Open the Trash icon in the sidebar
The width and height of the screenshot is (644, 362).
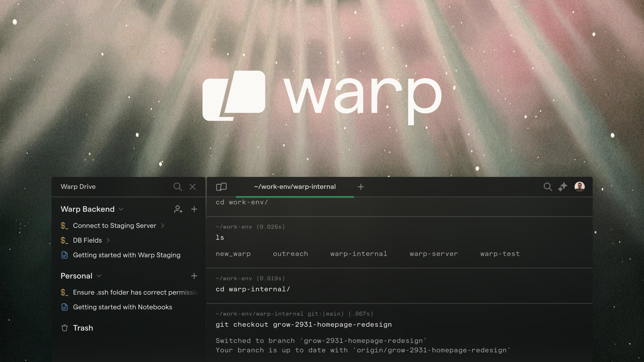64,328
